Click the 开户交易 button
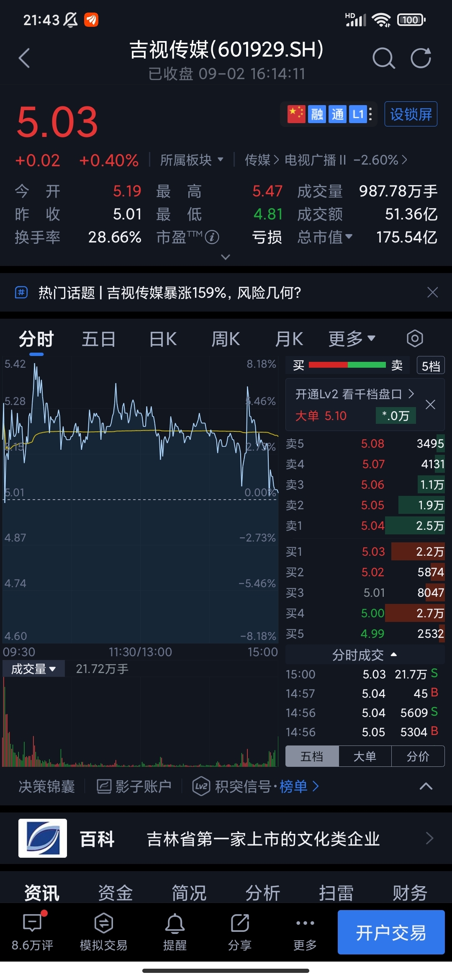This screenshot has width=452, height=980. 391,932
